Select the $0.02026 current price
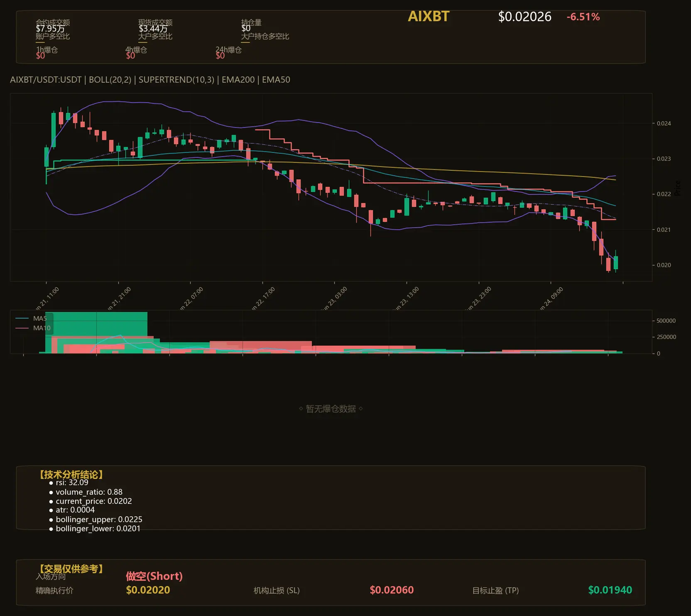691x616 pixels. [524, 17]
